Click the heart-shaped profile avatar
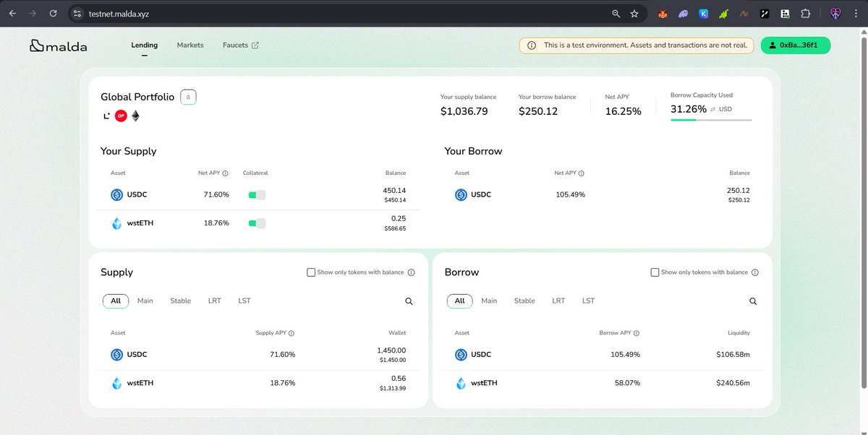The height and width of the screenshot is (435, 868). point(835,13)
